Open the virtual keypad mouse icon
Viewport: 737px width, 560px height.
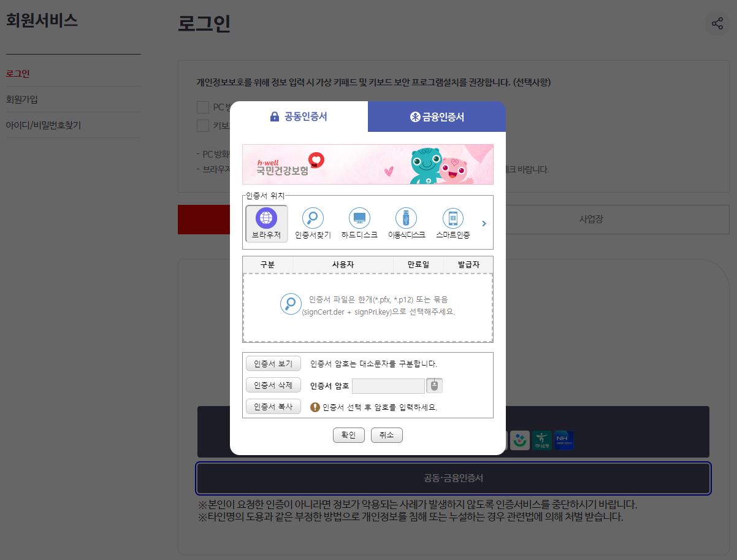[435, 385]
